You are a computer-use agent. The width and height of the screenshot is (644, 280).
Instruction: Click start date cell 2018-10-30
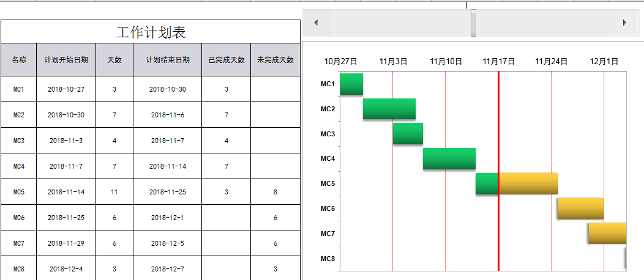(66, 115)
